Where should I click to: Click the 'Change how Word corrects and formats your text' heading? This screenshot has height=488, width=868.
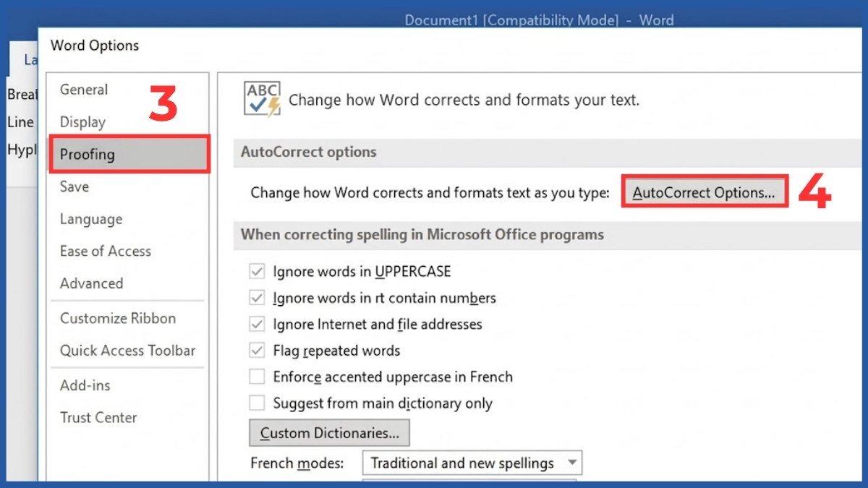point(464,100)
